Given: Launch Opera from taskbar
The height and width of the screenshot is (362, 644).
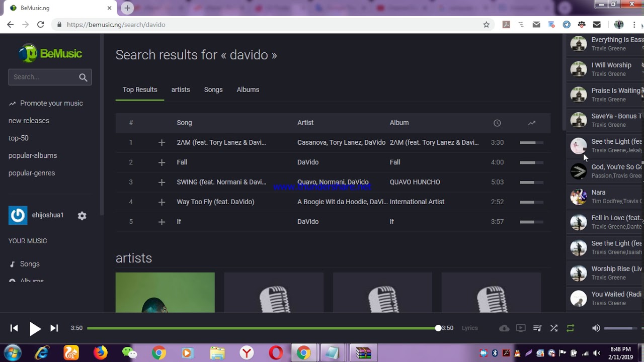Looking at the screenshot, I should [276, 353].
